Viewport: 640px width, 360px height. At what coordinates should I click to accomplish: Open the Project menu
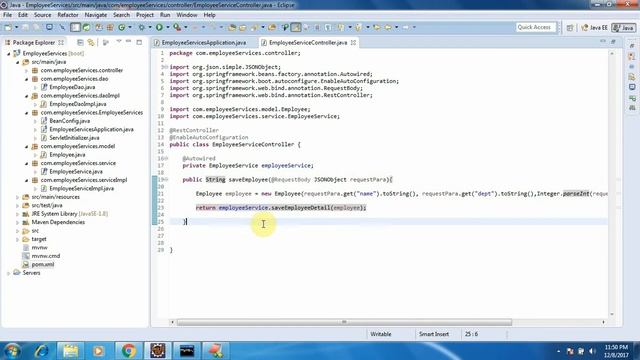[x=144, y=15]
